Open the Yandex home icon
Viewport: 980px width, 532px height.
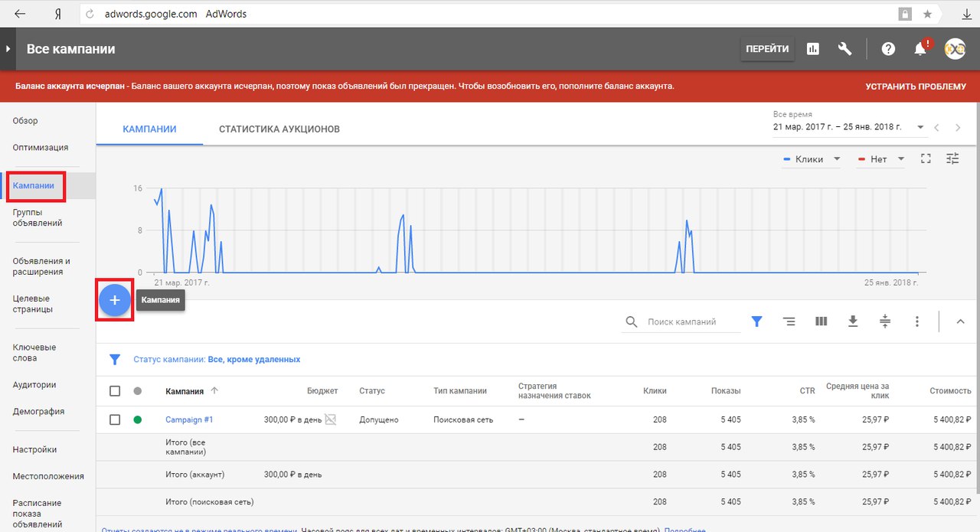pyautogui.click(x=58, y=14)
